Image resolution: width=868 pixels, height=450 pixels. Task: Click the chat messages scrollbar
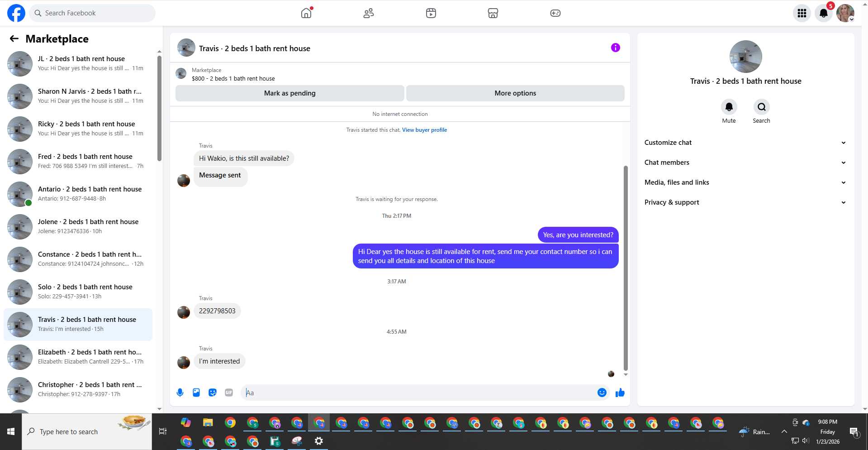click(626, 268)
